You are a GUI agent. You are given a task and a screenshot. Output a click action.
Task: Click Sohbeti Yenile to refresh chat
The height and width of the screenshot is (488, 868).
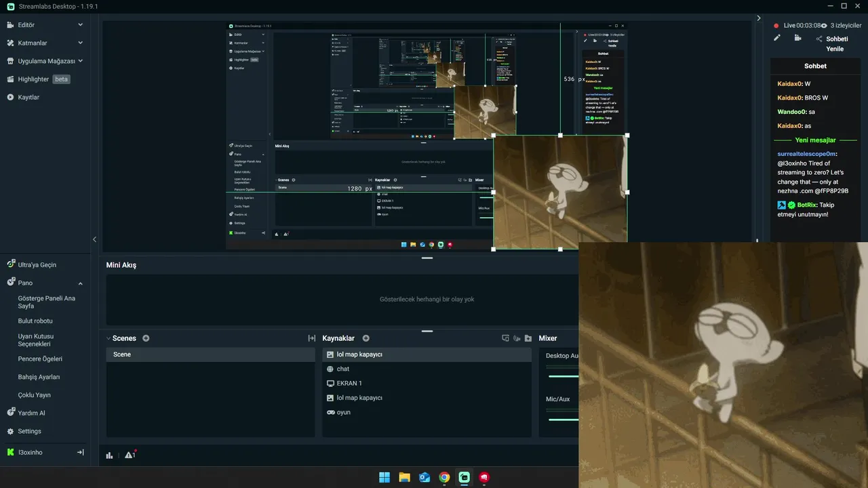click(x=837, y=44)
